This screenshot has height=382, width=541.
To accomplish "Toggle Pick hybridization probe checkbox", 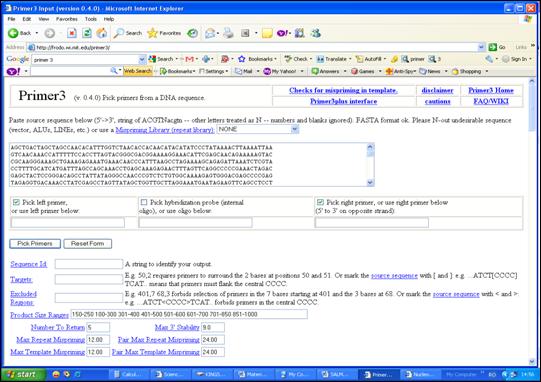I will [144, 202].
